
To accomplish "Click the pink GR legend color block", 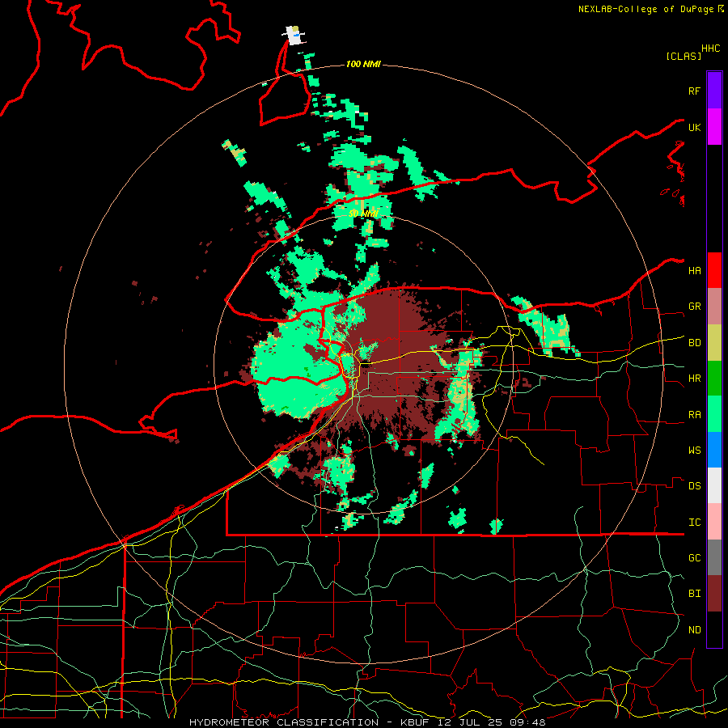I will [714, 307].
